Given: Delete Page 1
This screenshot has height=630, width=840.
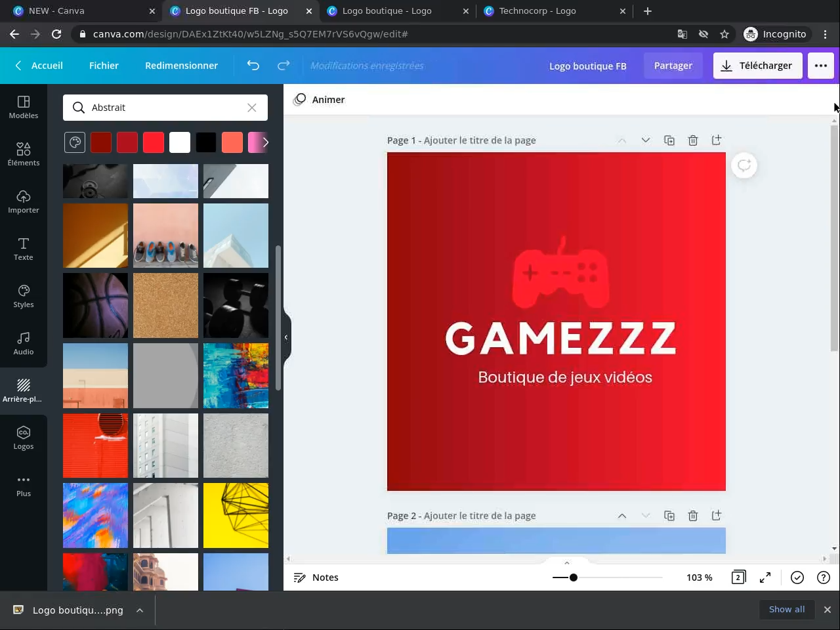Looking at the screenshot, I should pos(693,140).
